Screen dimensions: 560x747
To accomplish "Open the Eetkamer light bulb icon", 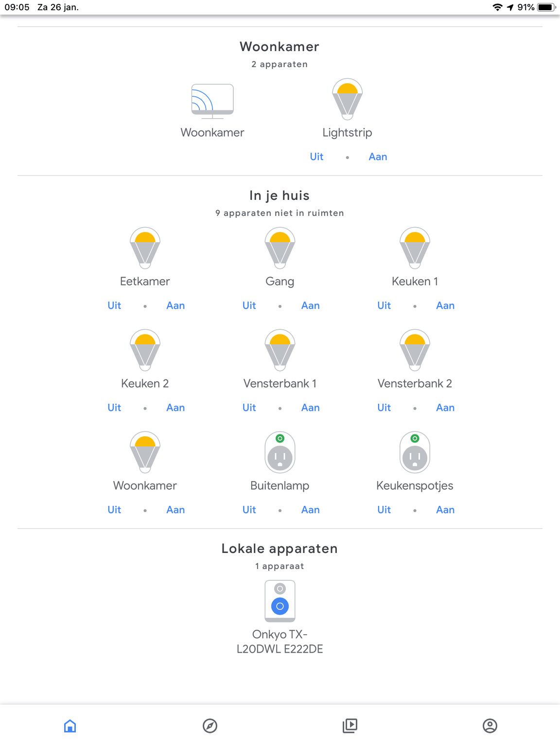I will 145,248.
